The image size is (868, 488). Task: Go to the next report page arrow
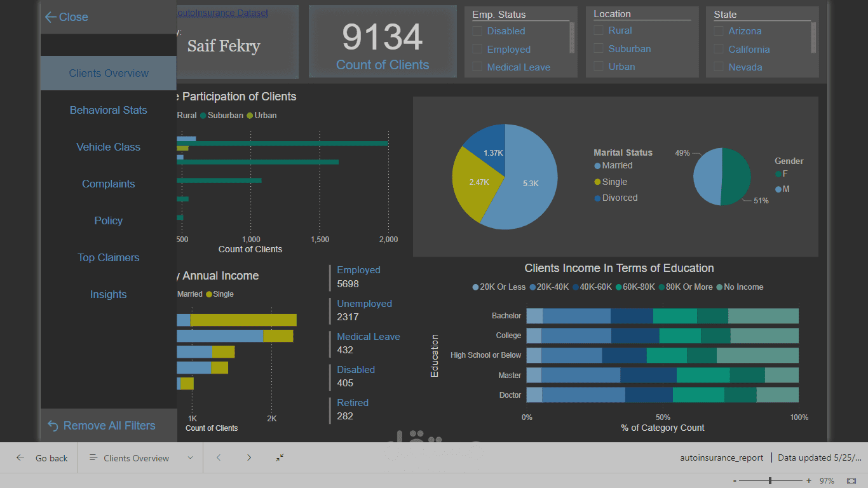249,458
